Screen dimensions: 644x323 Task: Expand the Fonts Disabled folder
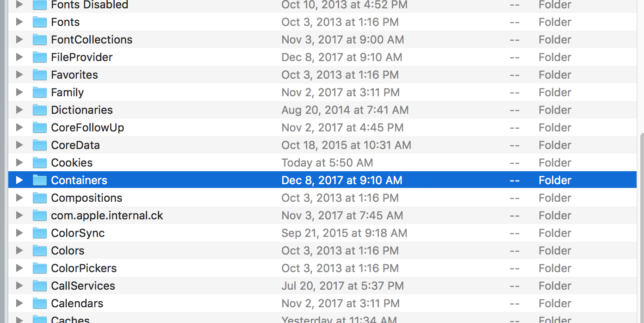click(19, 5)
